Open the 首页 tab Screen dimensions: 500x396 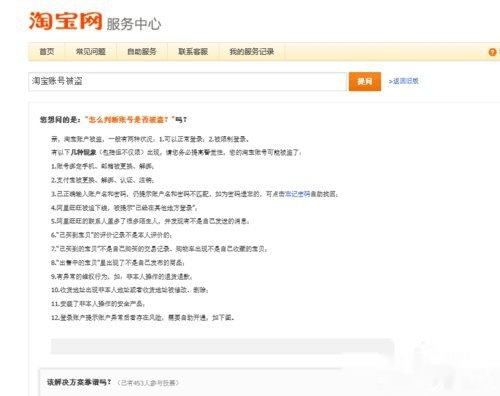[47, 52]
